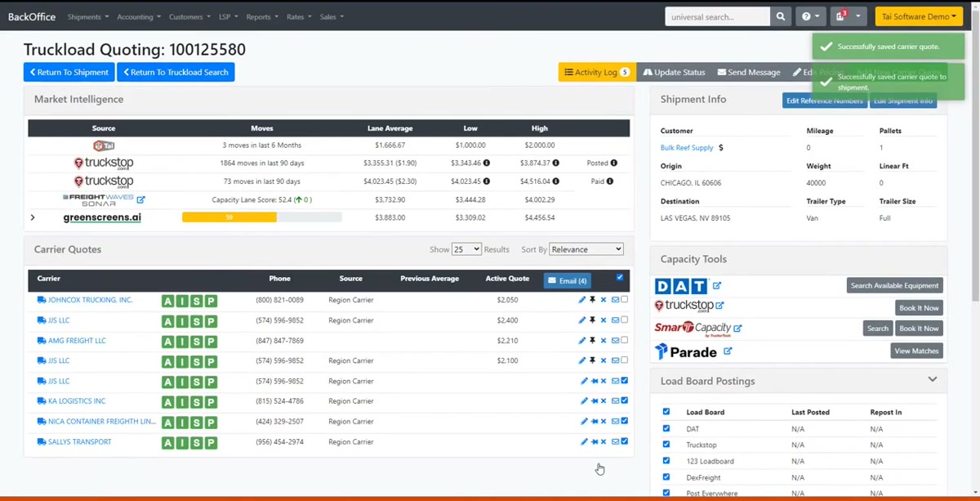Screen dimensions: 980x501
Task: Open the Activity Log
Action: [596, 72]
